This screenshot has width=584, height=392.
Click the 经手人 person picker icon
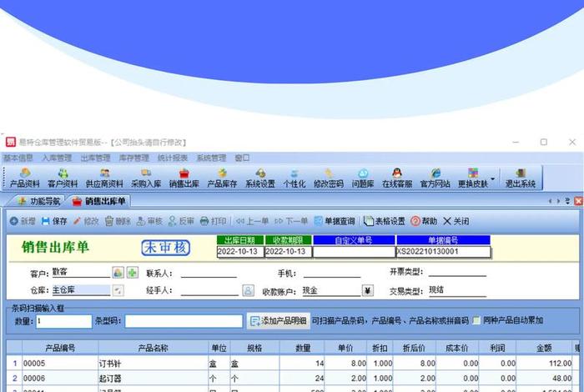pos(248,290)
